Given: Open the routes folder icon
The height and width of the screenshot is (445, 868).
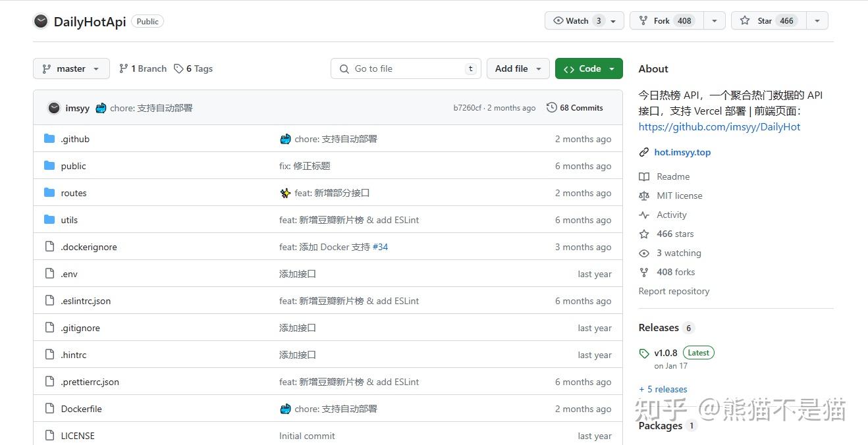Looking at the screenshot, I should click(49, 192).
